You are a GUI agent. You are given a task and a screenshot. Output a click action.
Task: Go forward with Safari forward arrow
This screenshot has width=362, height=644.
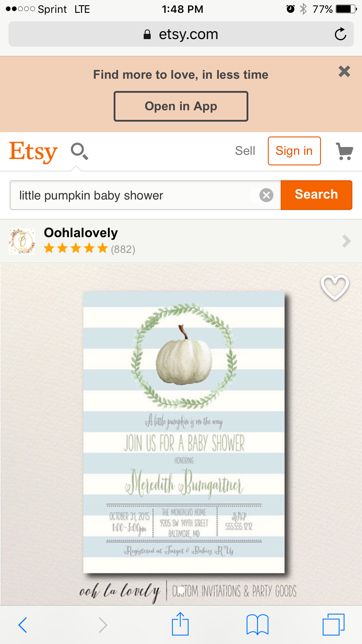click(103, 625)
